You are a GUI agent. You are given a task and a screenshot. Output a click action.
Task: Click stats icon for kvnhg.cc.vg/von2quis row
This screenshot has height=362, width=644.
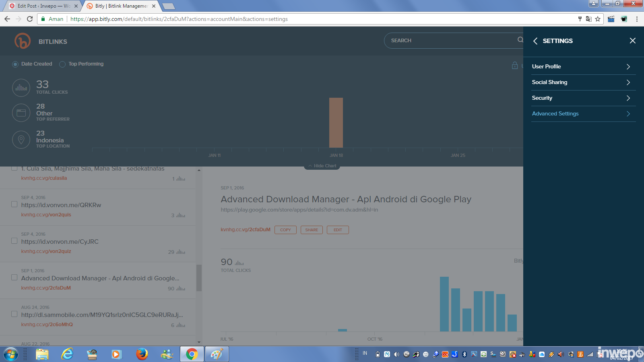pos(181,215)
